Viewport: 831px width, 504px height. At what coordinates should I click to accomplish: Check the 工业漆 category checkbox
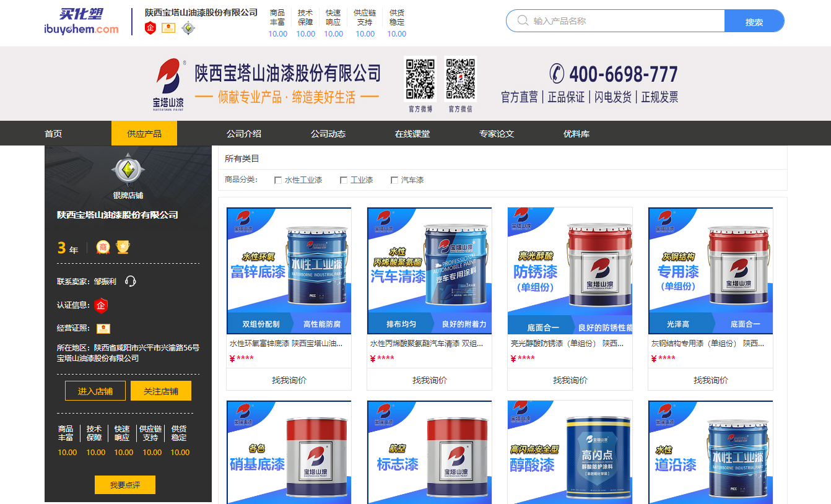click(x=344, y=180)
